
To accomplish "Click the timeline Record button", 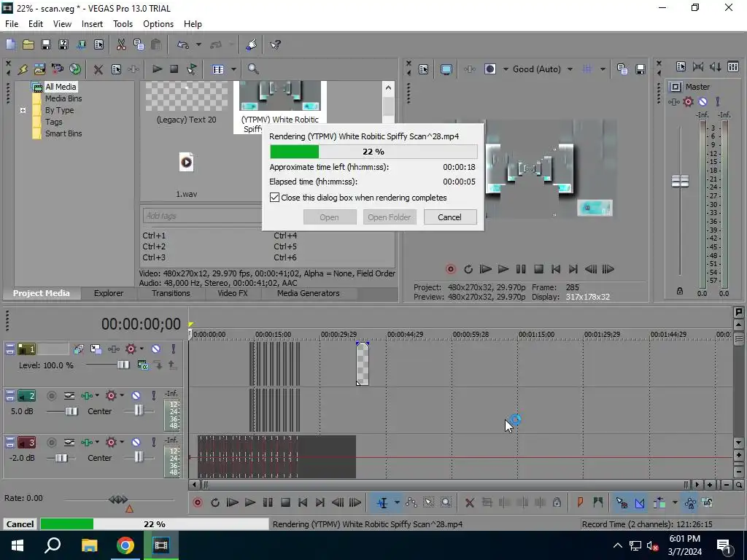I will (x=197, y=502).
